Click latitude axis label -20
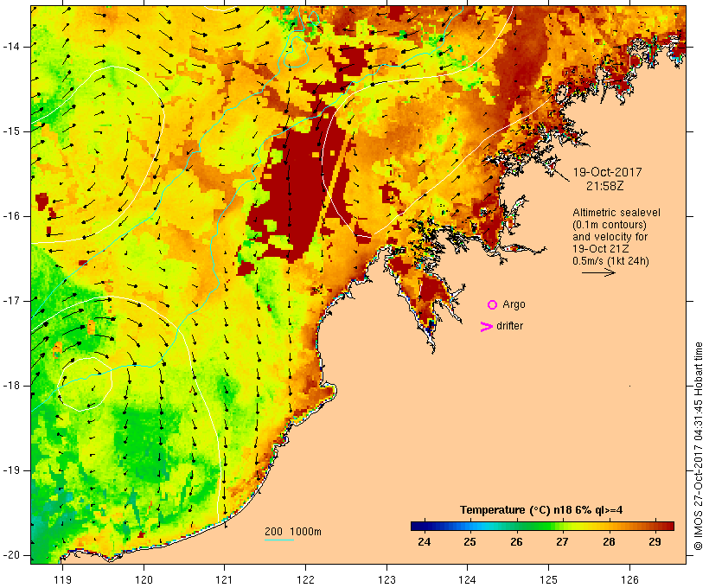The image size is (709, 588). click(11, 555)
